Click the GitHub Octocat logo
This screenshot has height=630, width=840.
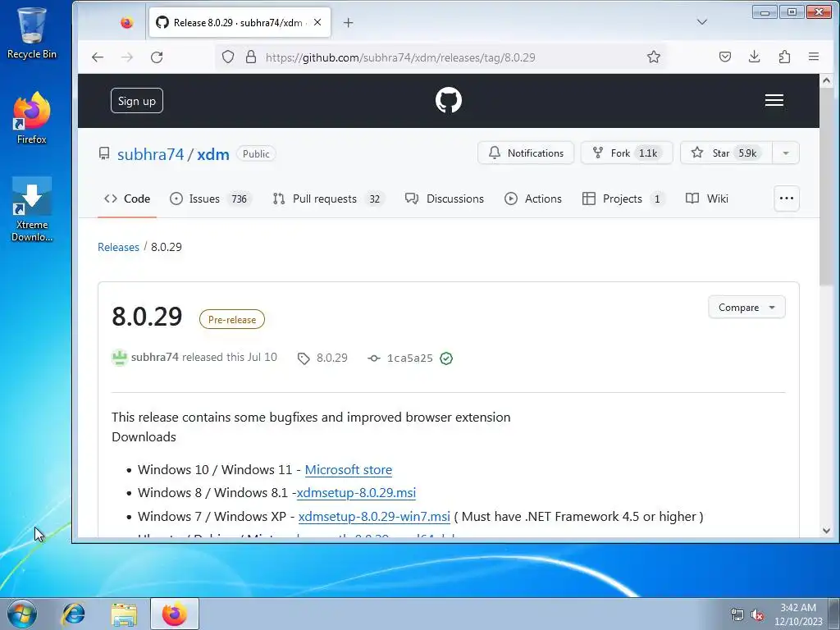tap(449, 100)
